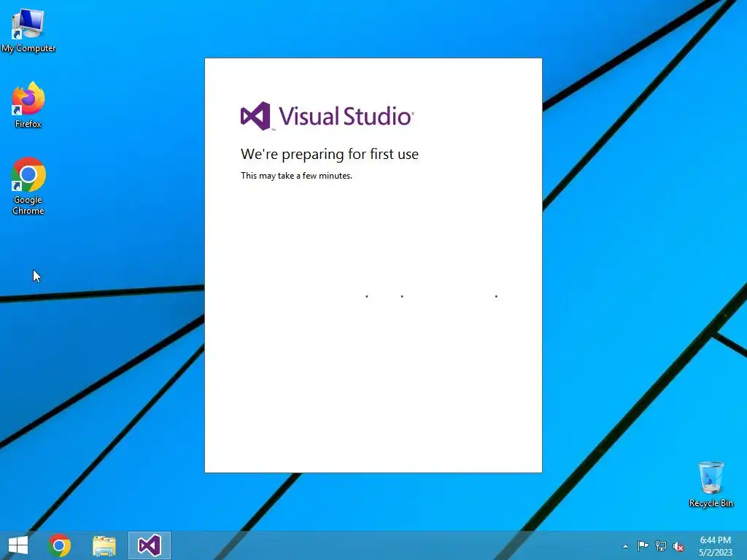Click the 'Google Chrome' label text
This screenshot has width=747, height=560.
pos(28,205)
